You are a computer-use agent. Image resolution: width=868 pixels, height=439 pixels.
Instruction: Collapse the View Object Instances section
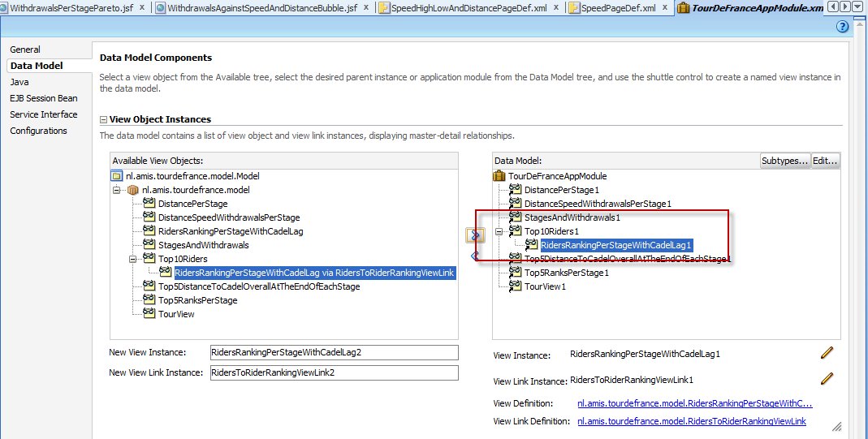103,120
